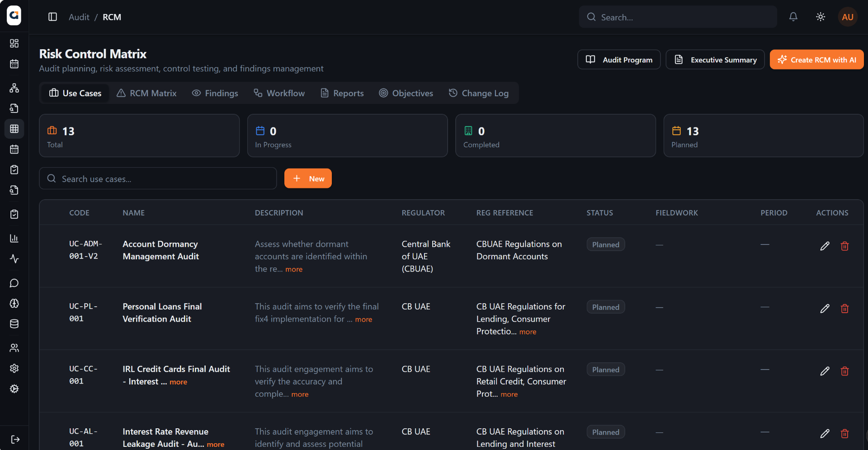
Task: Open the bar chart analytics sidebar icon
Action: 14,238
